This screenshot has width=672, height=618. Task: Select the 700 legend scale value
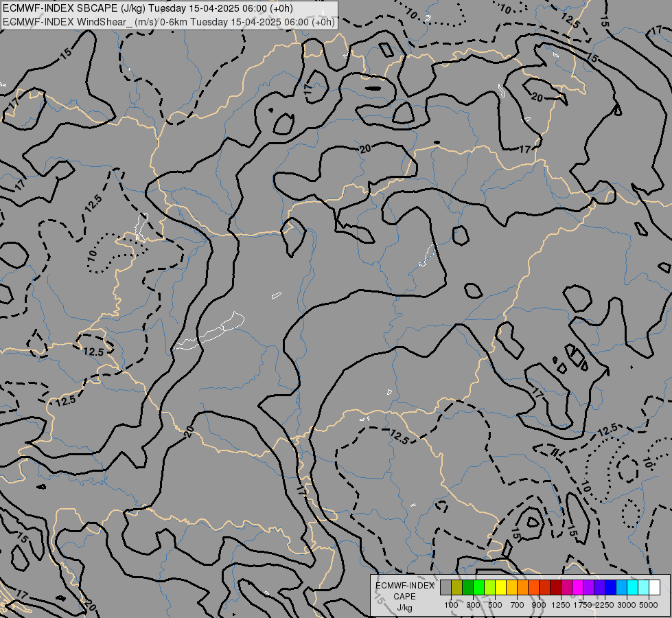click(517, 605)
